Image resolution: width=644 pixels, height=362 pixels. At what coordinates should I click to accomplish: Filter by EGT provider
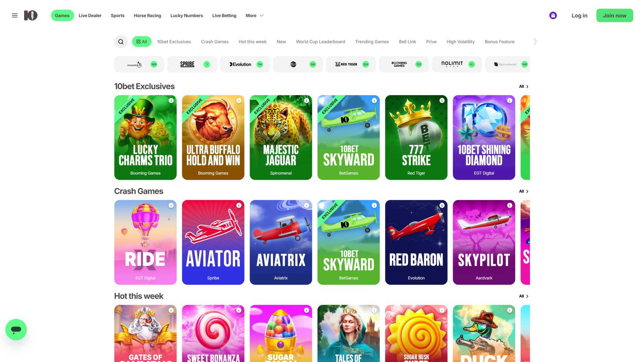[298, 64]
